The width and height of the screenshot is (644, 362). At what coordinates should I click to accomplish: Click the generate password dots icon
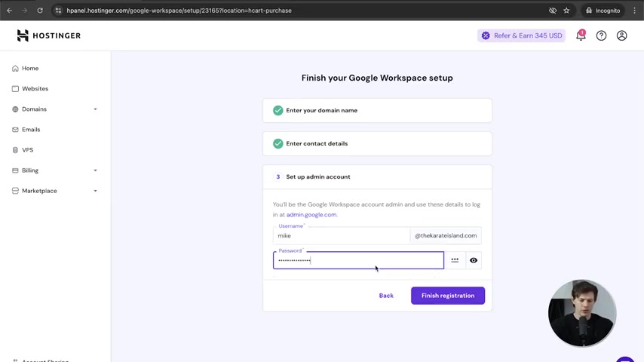tap(455, 260)
